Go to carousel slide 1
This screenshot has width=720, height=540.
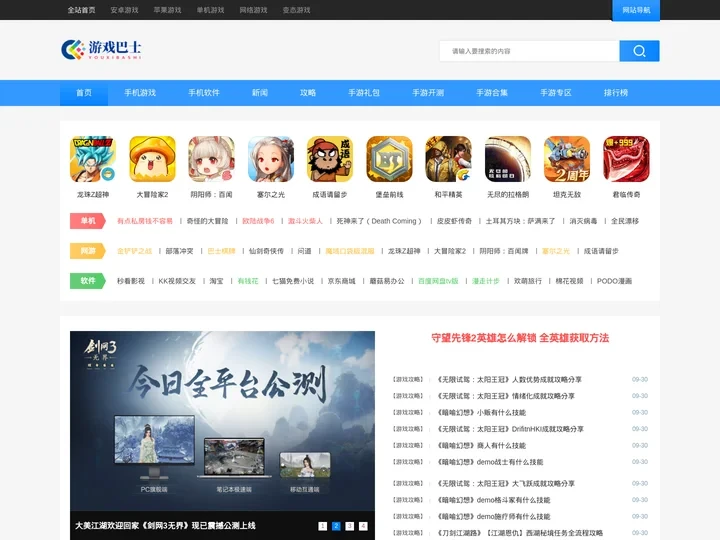coord(323,526)
